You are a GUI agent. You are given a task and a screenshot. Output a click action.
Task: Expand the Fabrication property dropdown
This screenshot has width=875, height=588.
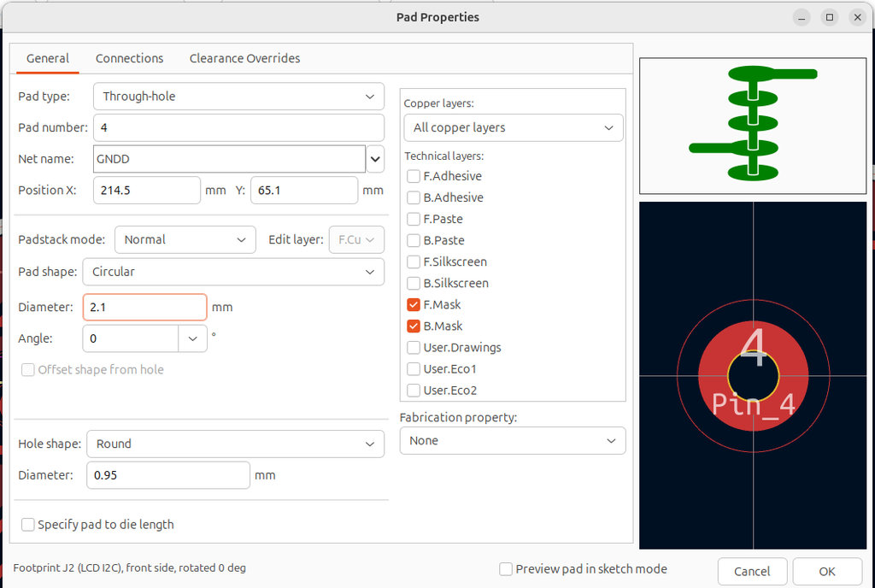513,441
